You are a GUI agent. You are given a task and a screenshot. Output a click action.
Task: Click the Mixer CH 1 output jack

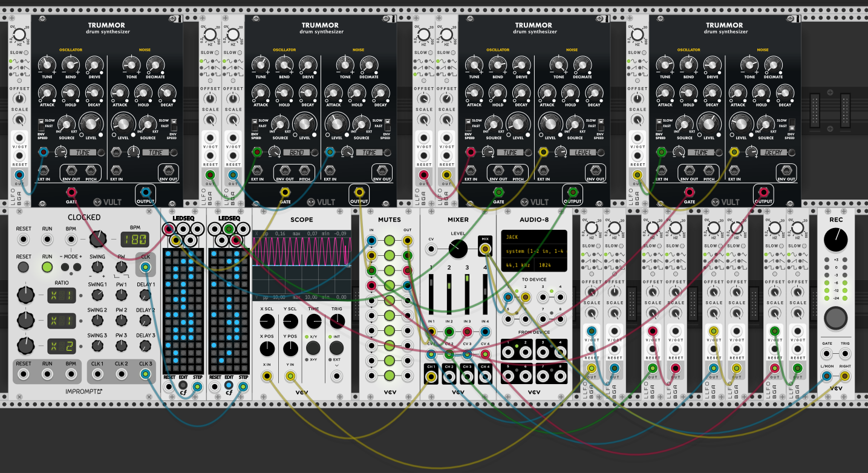point(431,377)
